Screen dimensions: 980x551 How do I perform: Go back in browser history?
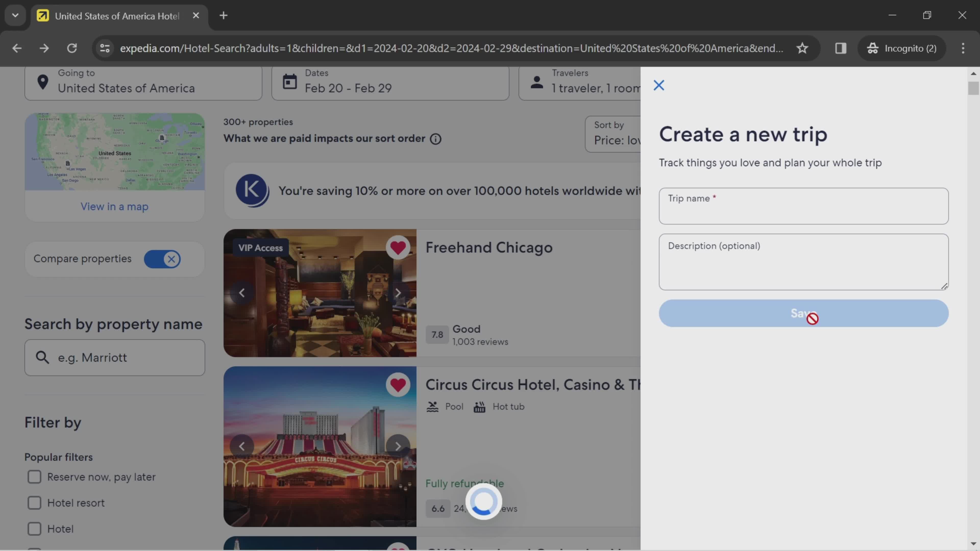(17, 48)
